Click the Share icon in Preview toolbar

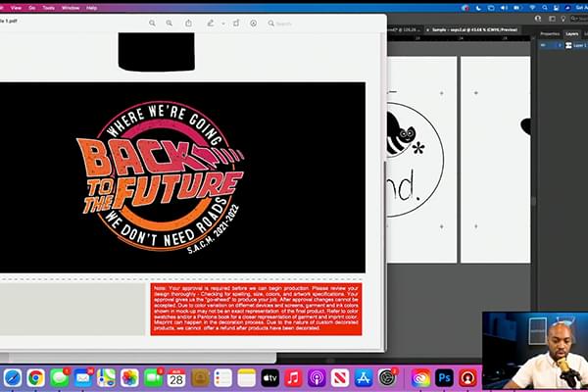[x=187, y=23]
